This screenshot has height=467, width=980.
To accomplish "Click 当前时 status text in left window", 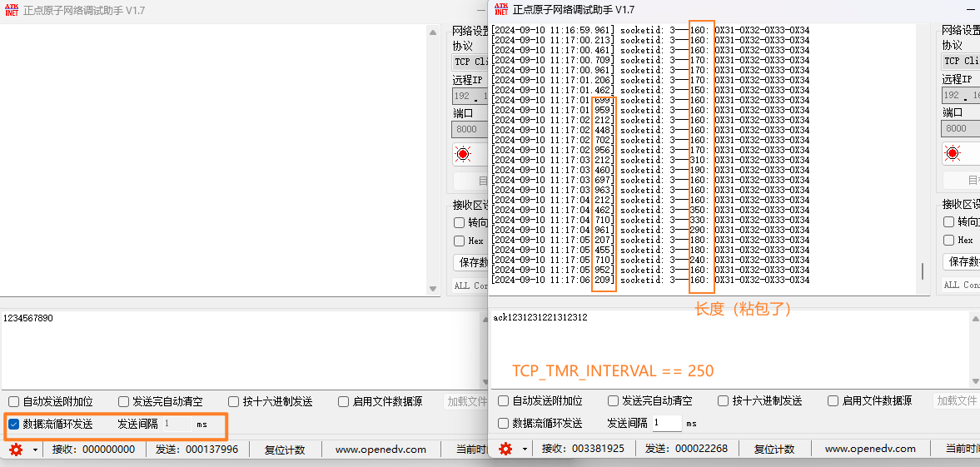I will tap(472, 450).
